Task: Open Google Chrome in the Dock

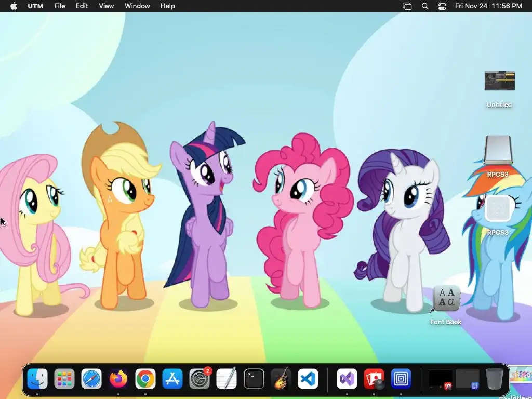Action: click(145, 379)
